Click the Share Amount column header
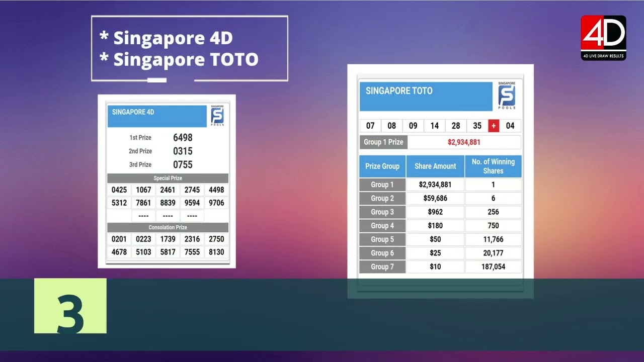The image size is (644, 362). pyautogui.click(x=435, y=166)
